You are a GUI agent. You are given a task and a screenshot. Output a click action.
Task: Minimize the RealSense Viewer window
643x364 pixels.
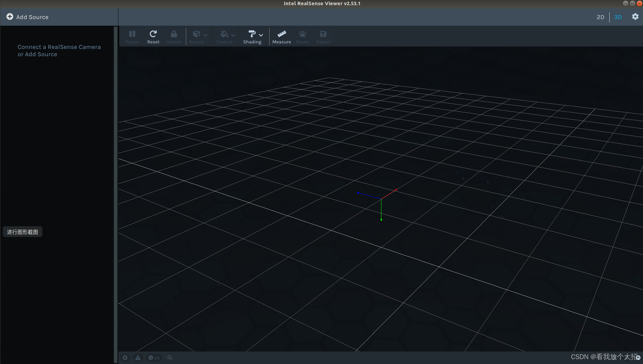click(x=625, y=3)
